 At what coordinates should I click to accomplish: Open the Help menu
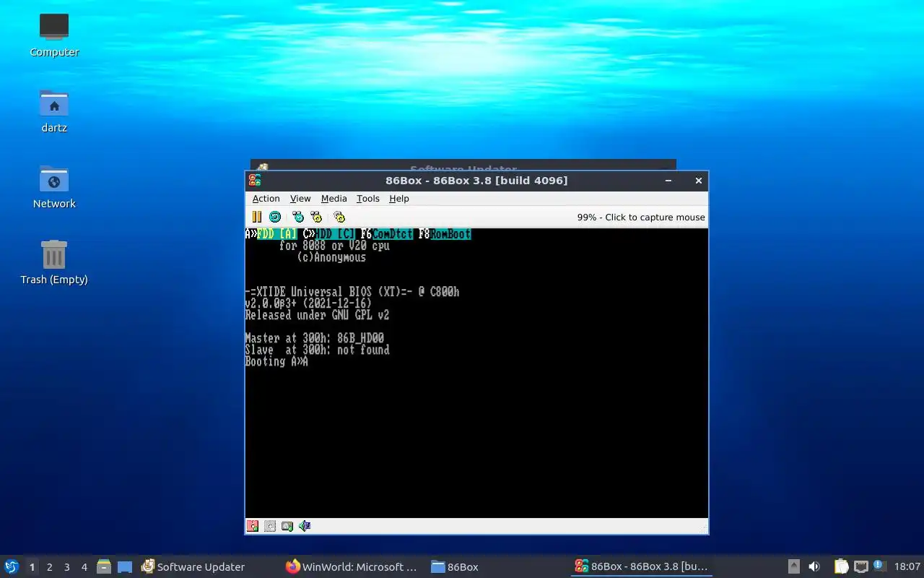click(x=398, y=199)
